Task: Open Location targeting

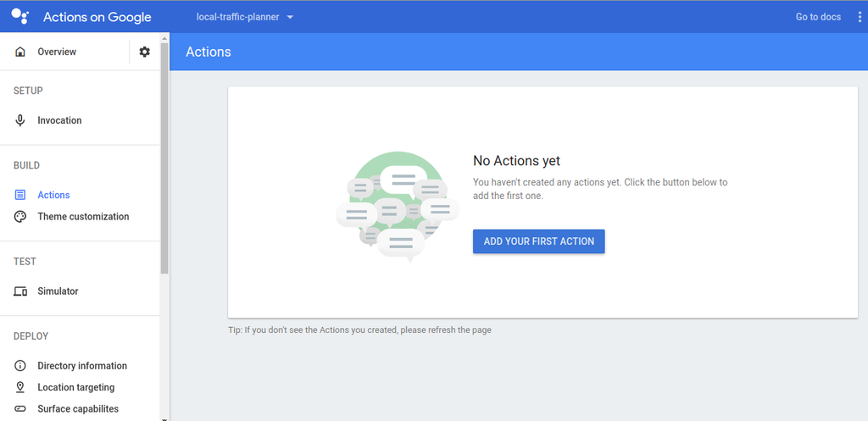Action: tap(76, 387)
